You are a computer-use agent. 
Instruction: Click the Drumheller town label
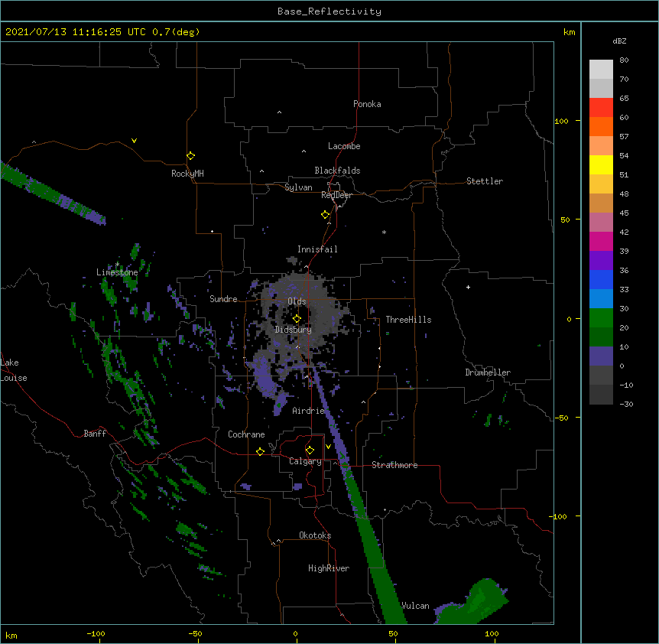(488, 372)
